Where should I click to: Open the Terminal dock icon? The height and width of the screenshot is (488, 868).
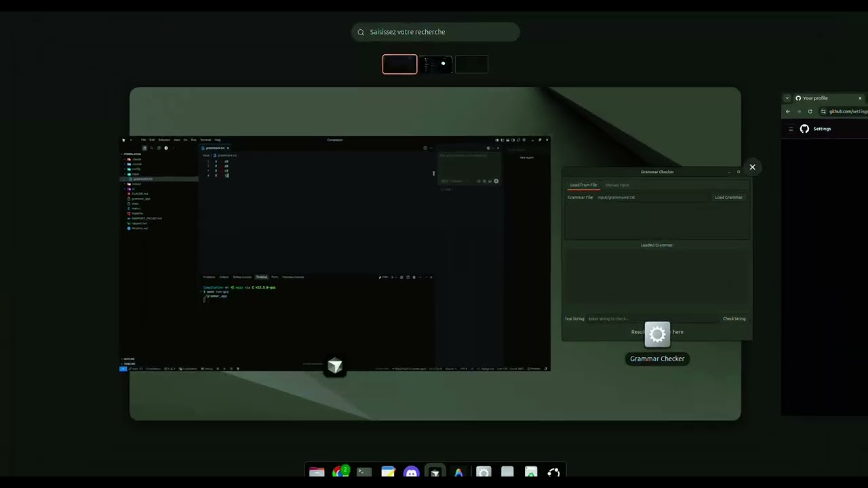click(364, 472)
